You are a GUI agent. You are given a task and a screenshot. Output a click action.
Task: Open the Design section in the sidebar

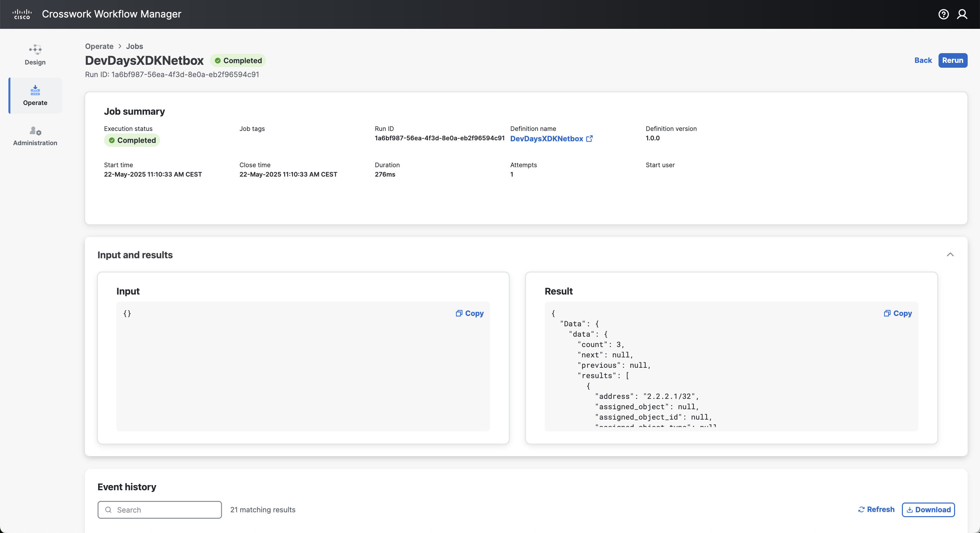tap(35, 54)
